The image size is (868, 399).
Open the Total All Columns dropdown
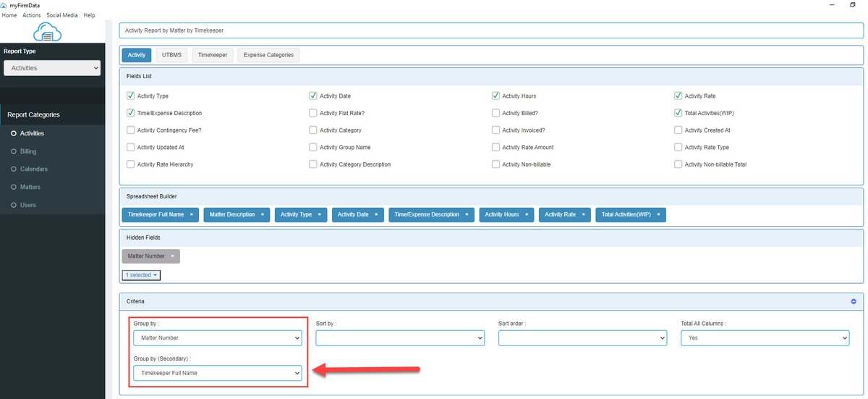pos(765,338)
